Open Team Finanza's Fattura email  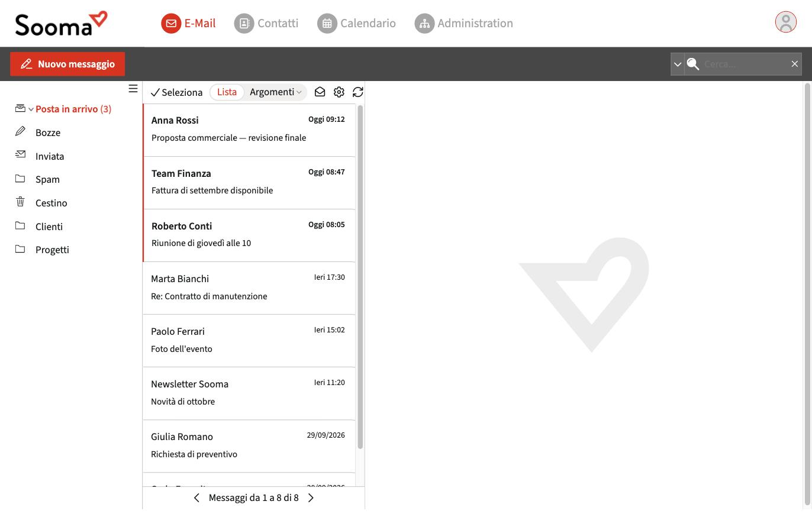pyautogui.click(x=249, y=183)
